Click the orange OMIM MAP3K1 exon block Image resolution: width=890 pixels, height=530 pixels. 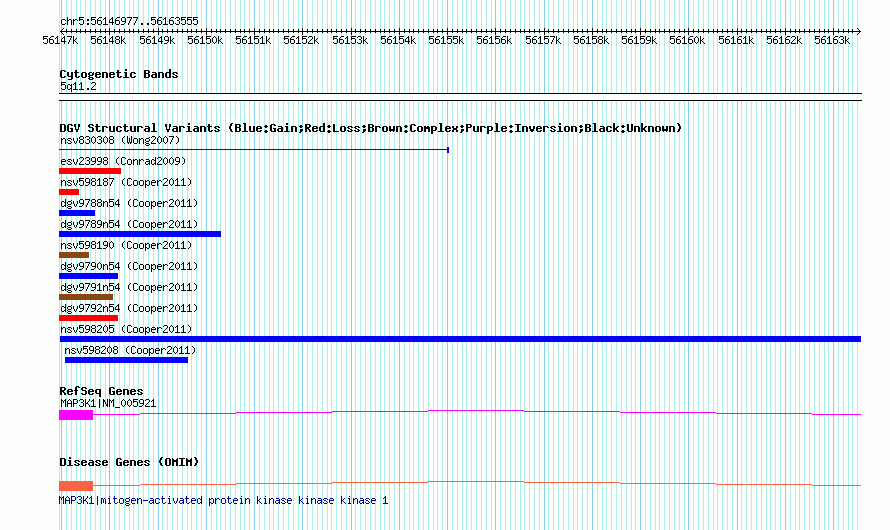pos(76,486)
